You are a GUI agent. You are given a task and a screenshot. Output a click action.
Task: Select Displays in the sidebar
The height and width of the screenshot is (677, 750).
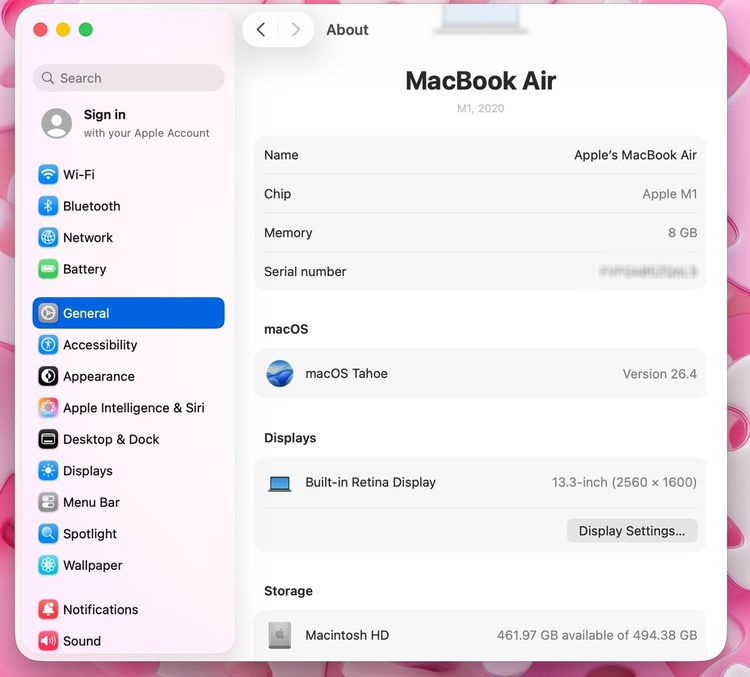click(128, 471)
